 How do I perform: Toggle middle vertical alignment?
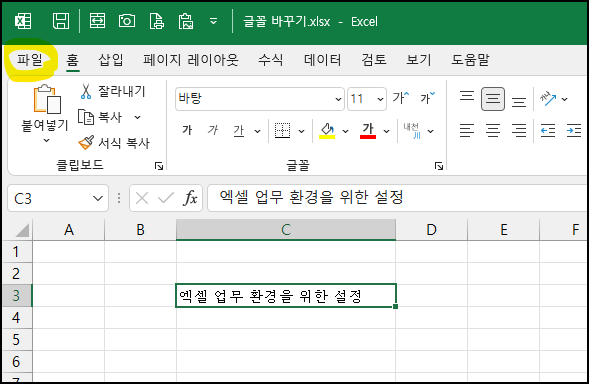[493, 99]
